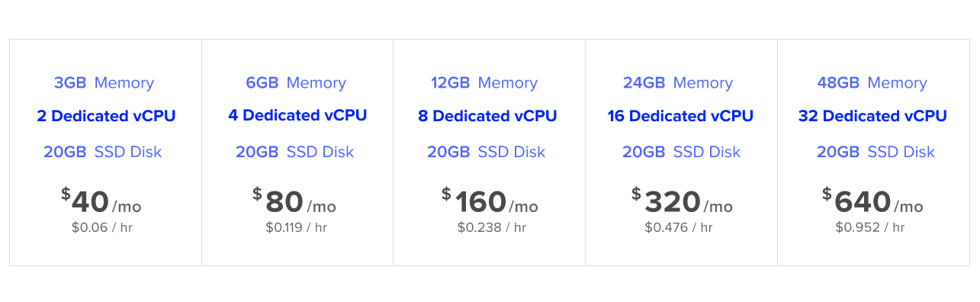Image resolution: width=980 pixels, height=302 pixels.
Task: Select 16 Dedicated vCPU option
Action: click(x=680, y=116)
